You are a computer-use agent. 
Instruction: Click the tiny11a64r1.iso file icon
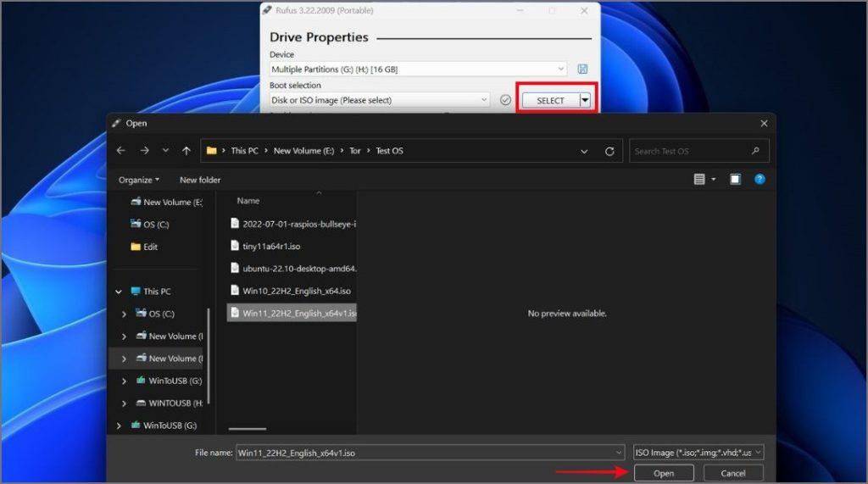pos(235,245)
